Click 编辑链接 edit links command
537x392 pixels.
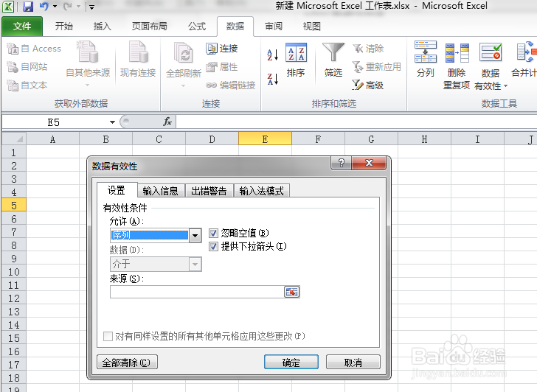[x=230, y=85]
